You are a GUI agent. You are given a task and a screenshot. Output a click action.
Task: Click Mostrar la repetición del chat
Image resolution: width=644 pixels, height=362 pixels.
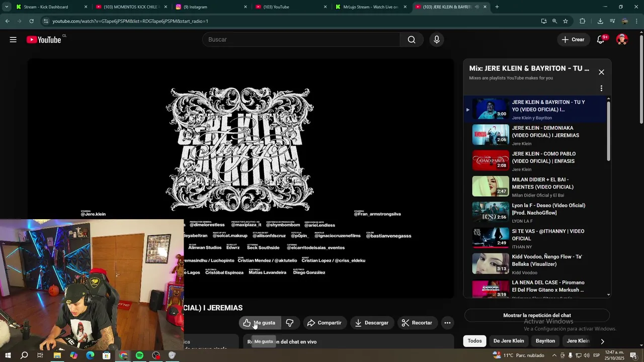click(x=537, y=316)
